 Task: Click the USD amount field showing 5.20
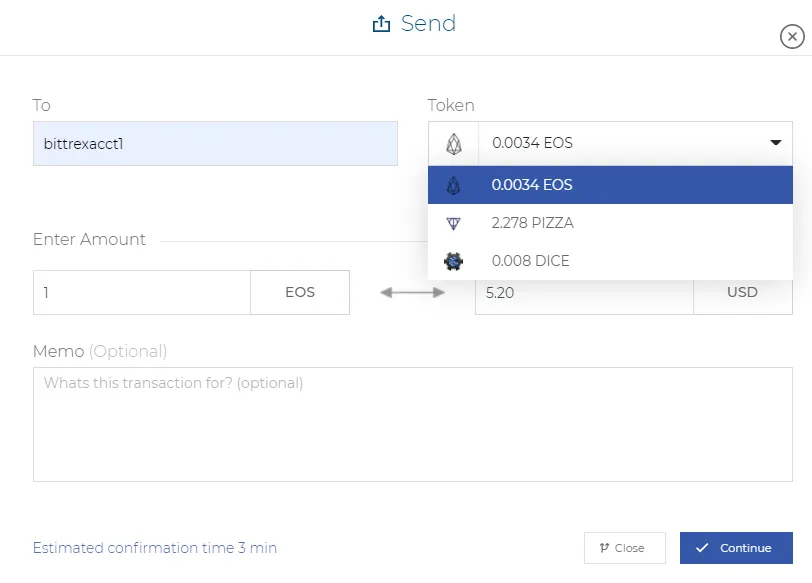584,297
